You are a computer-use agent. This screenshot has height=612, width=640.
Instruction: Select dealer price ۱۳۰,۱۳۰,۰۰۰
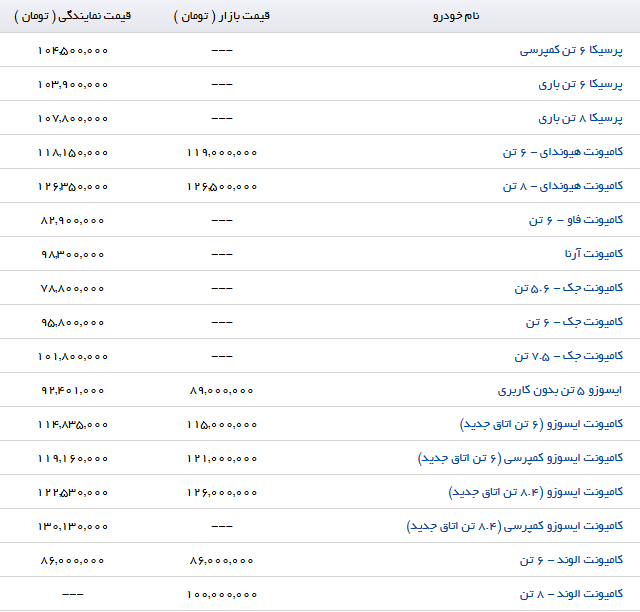tap(73, 526)
